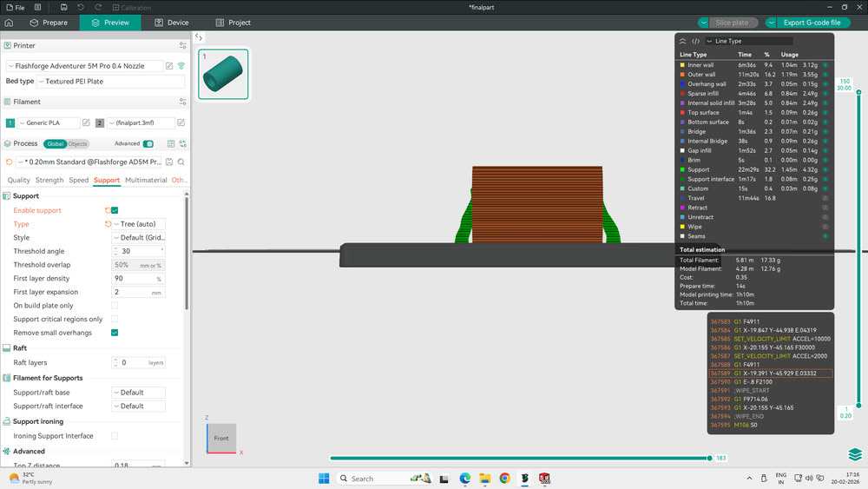Select plate 1 thumbnail
868x489 pixels.
coord(223,74)
